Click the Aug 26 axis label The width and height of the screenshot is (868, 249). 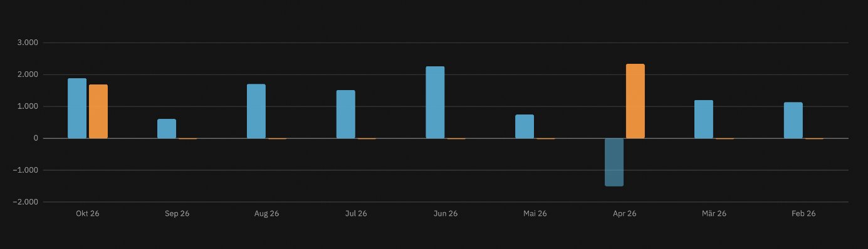(267, 213)
